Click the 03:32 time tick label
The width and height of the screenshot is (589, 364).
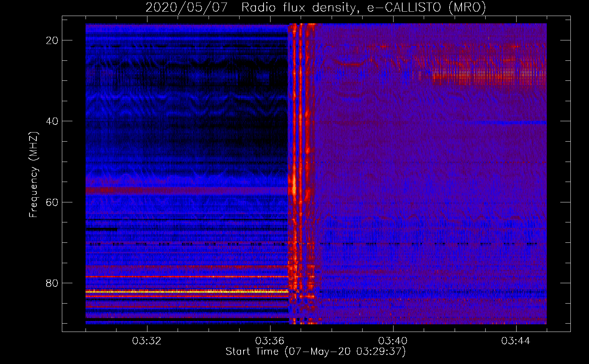coord(147,341)
